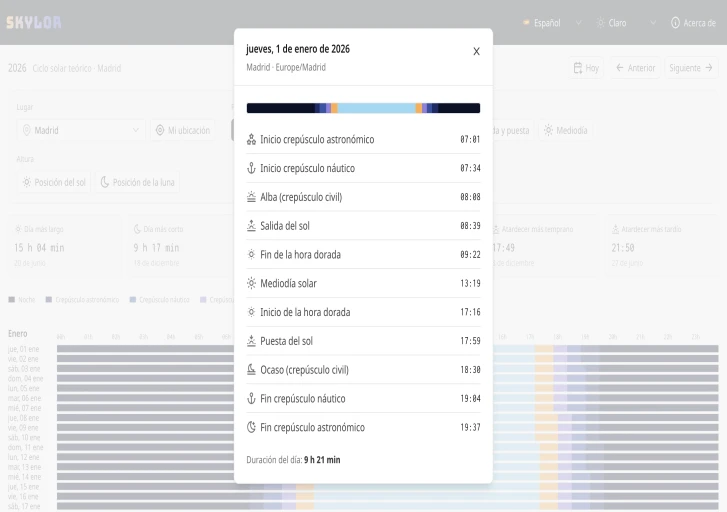The width and height of the screenshot is (727, 512).
Task: Click the anchor icon beside Fin crepúsculo náutico
Action: point(251,398)
